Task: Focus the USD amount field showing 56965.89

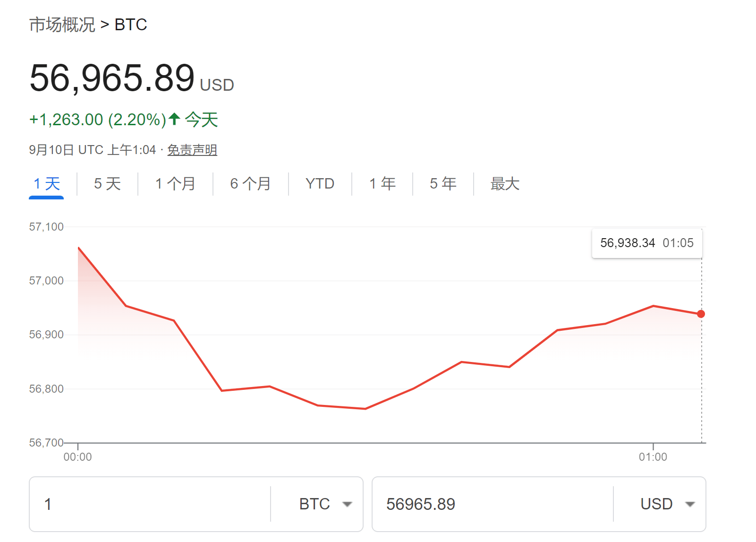Action: tap(491, 504)
